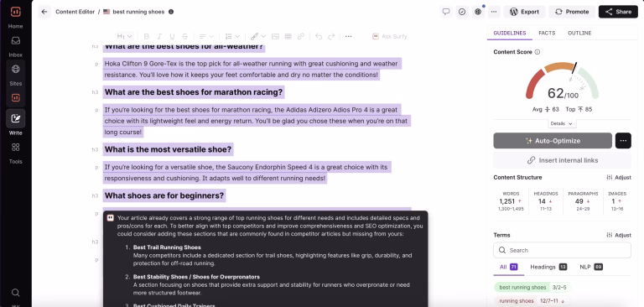Apply strikethrough formatting
644x307 pixels.
184,36
